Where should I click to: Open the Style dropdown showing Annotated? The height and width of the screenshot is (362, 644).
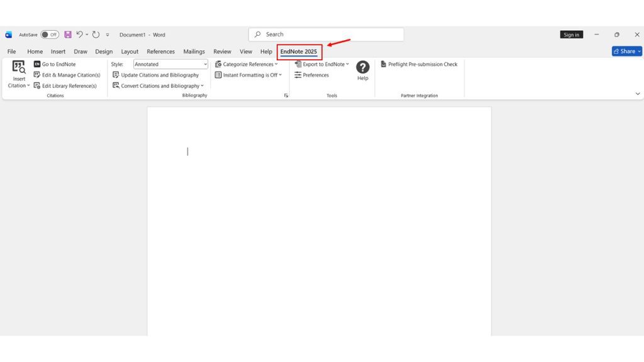(x=169, y=63)
